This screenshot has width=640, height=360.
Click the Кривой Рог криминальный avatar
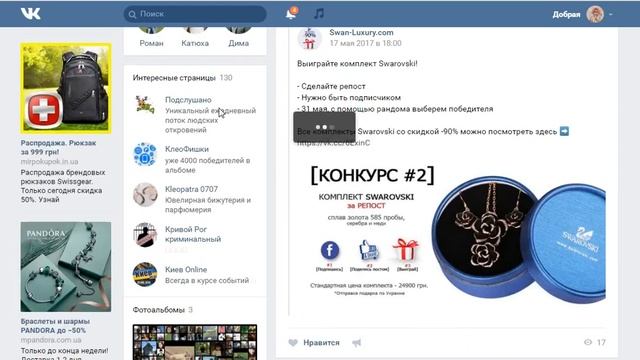(145, 235)
